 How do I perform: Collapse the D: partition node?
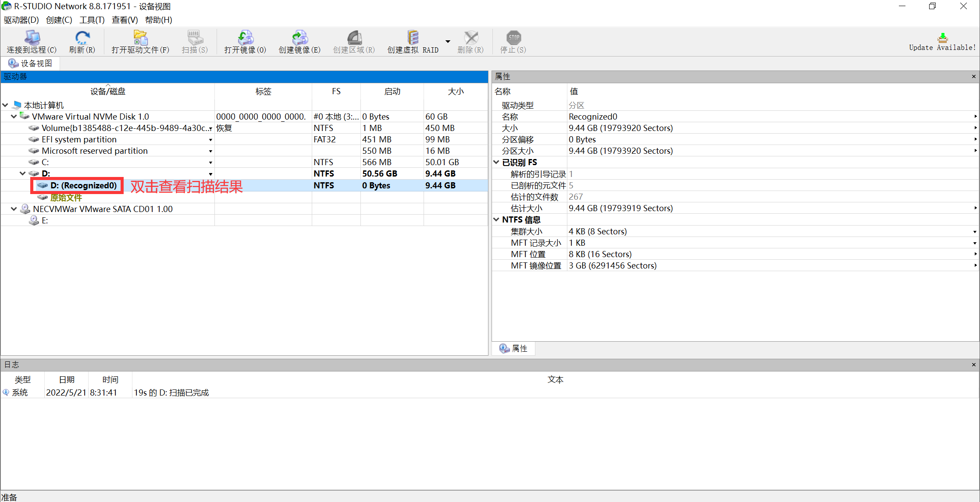[23, 173]
